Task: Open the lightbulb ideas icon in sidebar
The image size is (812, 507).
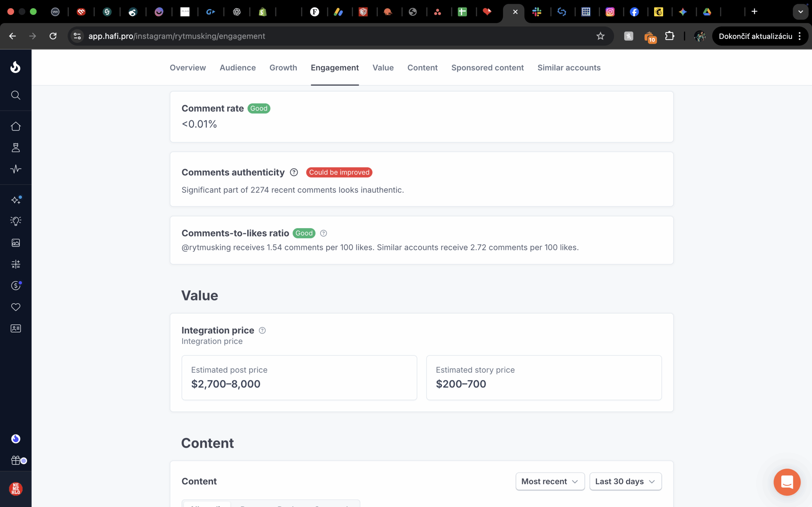Action: (16, 221)
